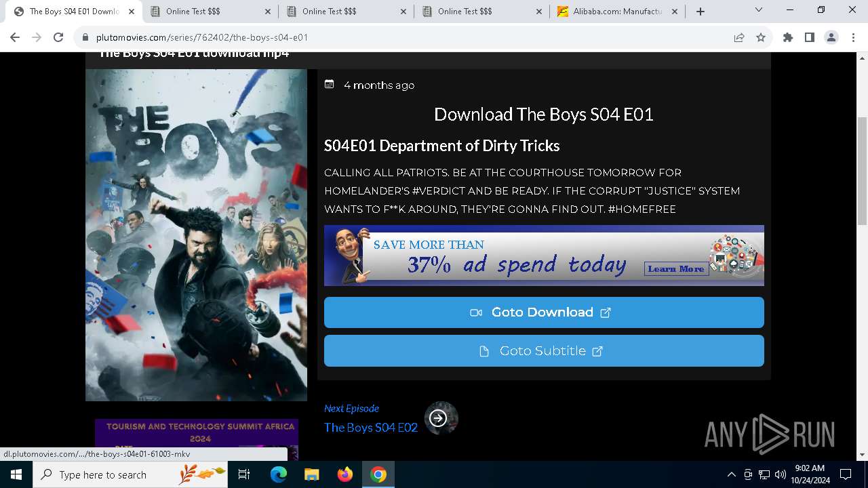
Task: Open a new tab with plus button
Action: (x=701, y=12)
